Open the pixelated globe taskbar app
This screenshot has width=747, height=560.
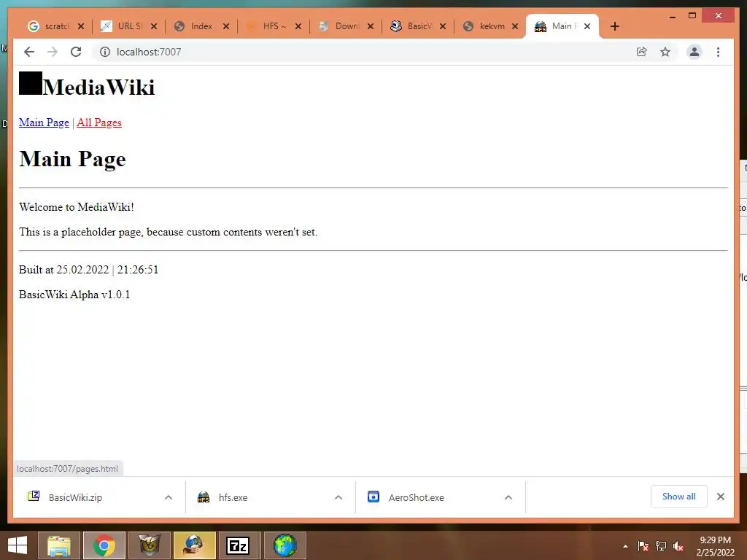click(285, 545)
